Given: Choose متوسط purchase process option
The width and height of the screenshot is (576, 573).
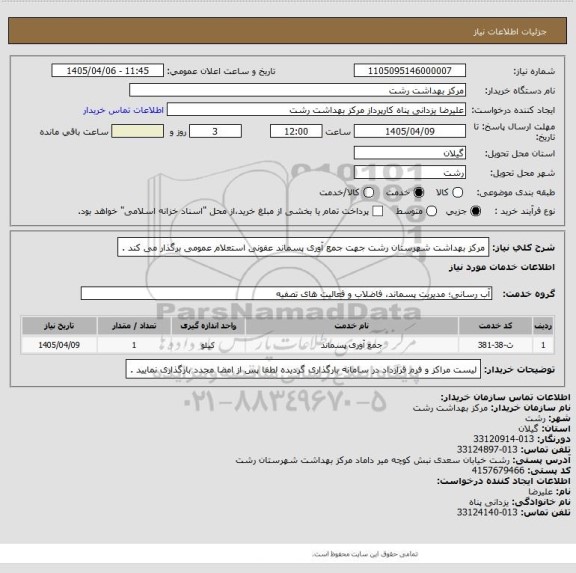Looking at the screenshot, I should tap(431, 211).
